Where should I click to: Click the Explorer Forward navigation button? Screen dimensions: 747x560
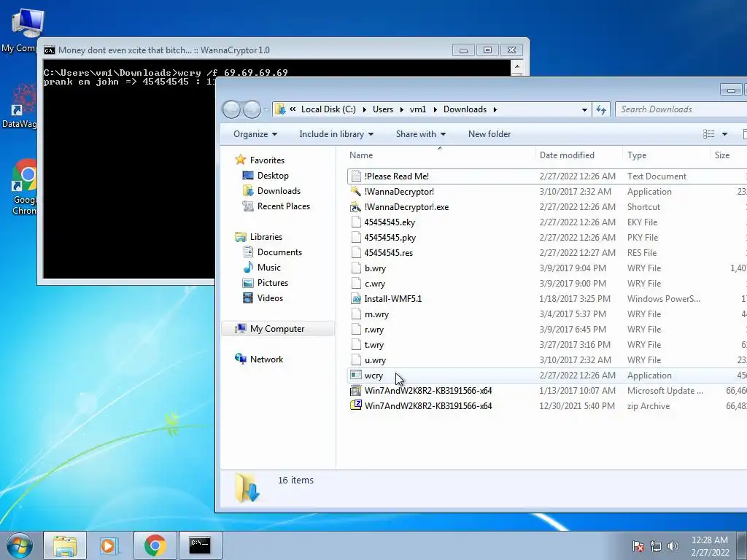252,109
